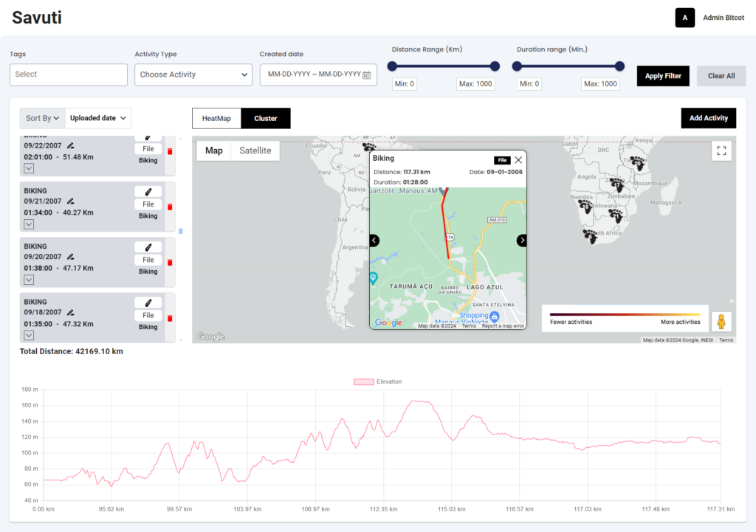Delete the 09/18/2007 biking activity with red trash icon

point(170,318)
